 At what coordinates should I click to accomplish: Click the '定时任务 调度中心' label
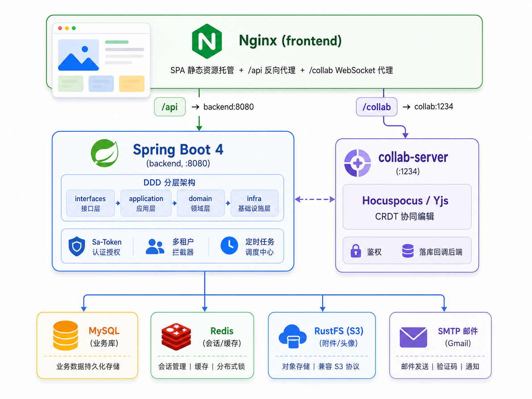pos(260,247)
